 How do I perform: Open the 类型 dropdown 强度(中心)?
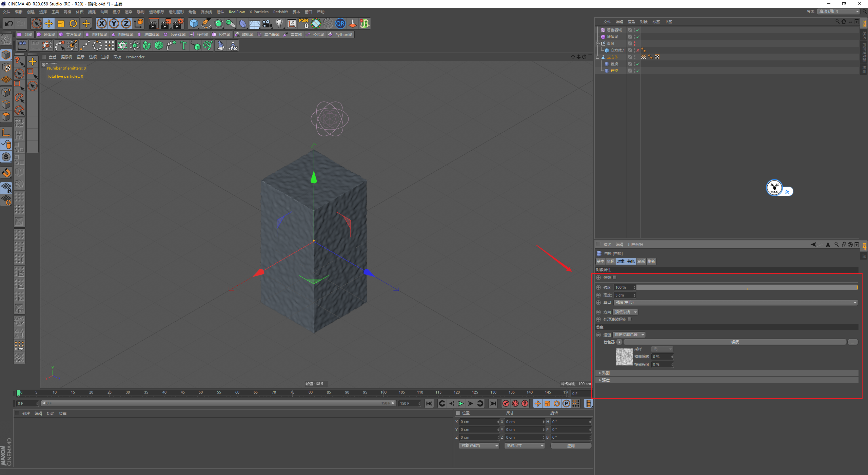click(x=735, y=303)
